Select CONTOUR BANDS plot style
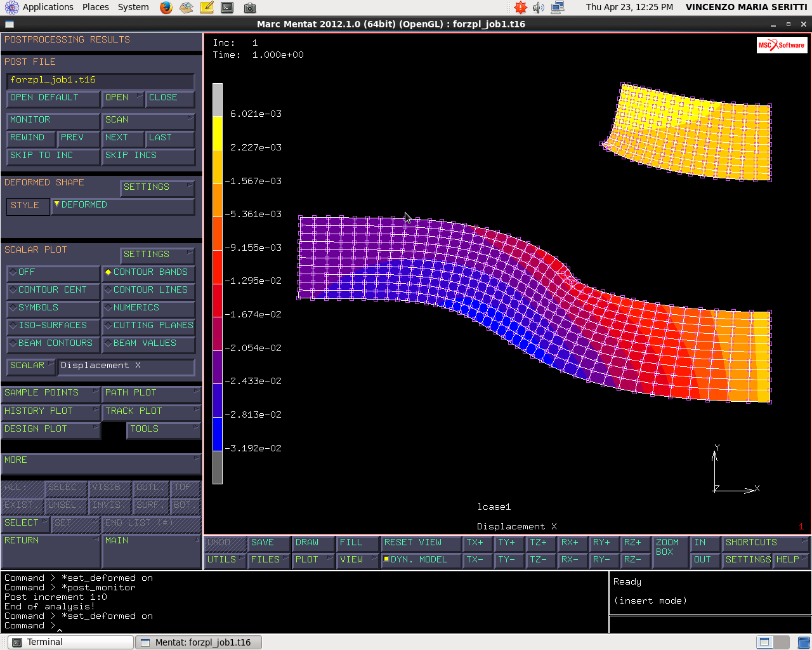This screenshot has width=812, height=650. point(148,272)
